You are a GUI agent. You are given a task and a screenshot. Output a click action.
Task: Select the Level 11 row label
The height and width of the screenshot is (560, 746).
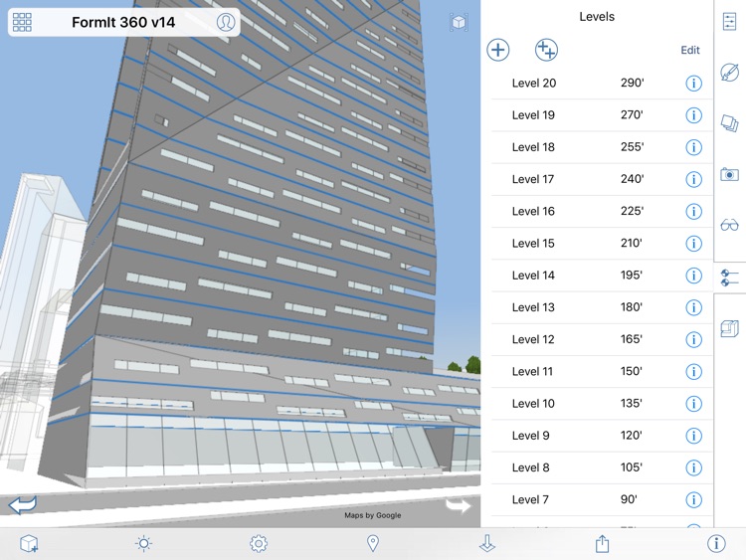coord(532,371)
